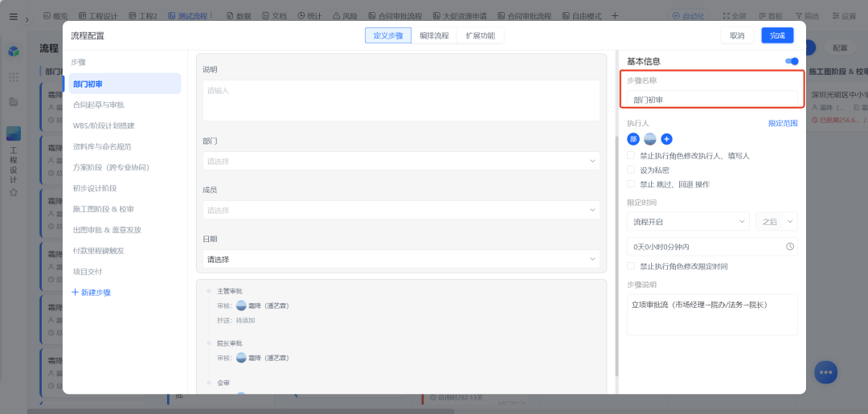Image resolution: width=868 pixels, height=414 pixels.
Task: Switch to the 工程设计 tab
Action: 99,16
